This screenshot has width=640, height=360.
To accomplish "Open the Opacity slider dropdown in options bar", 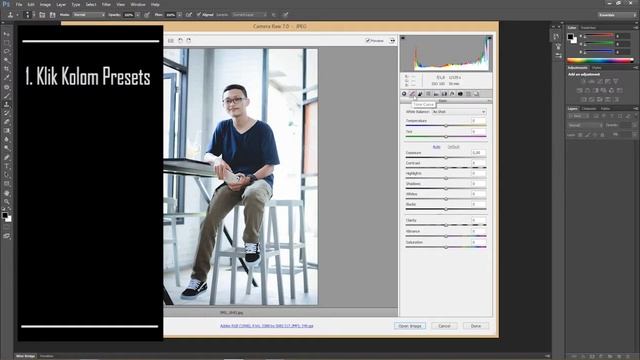I will coord(138,15).
